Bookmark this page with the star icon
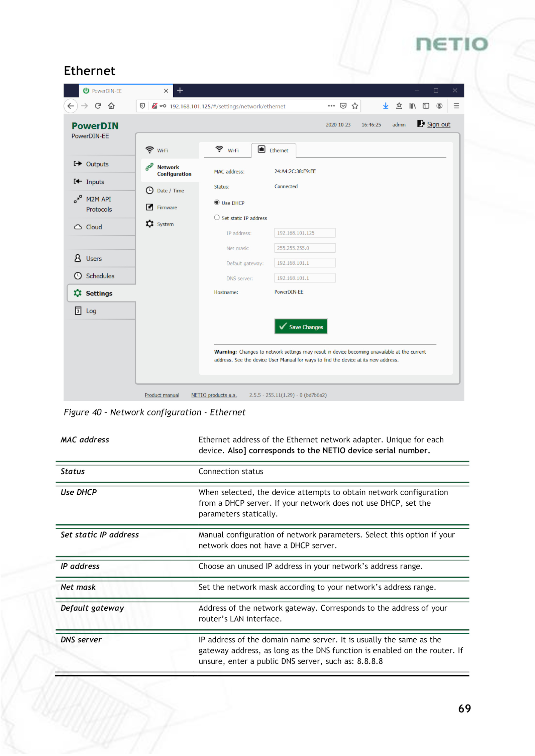535x756 pixels. pyautogui.click(x=355, y=106)
